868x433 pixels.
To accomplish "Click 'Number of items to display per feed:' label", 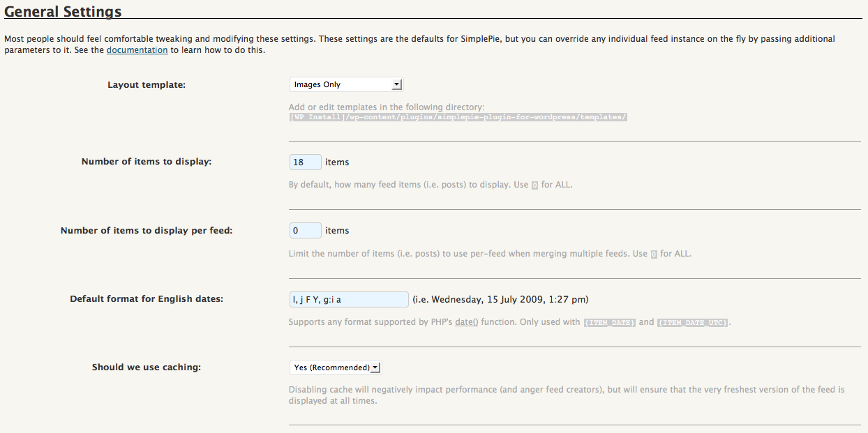I will tap(147, 230).
